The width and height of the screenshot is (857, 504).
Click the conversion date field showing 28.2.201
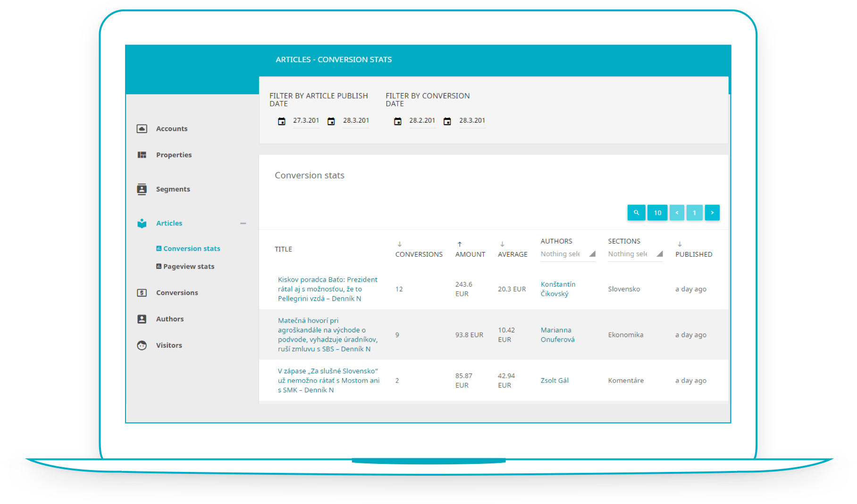click(422, 120)
